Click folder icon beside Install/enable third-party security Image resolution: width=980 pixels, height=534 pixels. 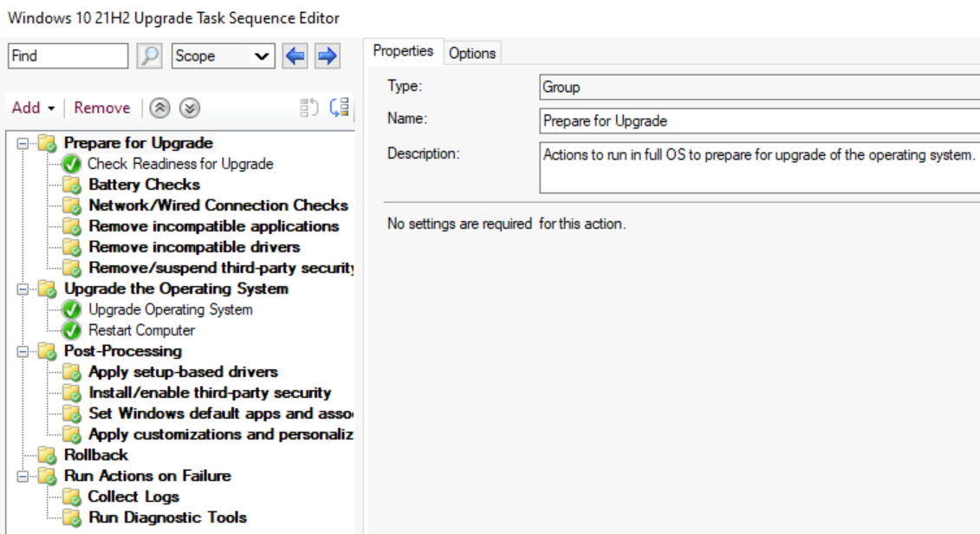(72, 393)
